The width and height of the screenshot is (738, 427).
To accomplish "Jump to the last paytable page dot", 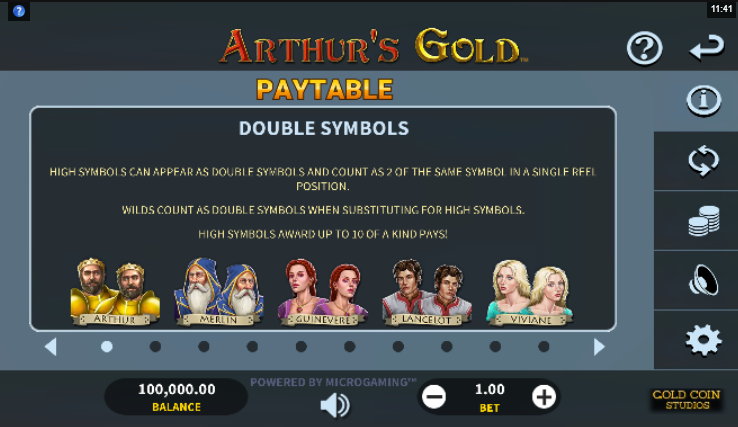I will point(544,347).
